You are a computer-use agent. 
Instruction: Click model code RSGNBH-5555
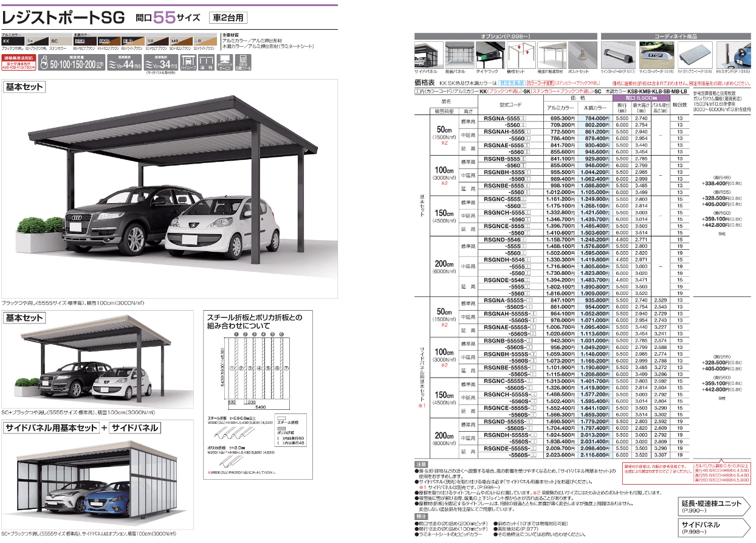507,172
